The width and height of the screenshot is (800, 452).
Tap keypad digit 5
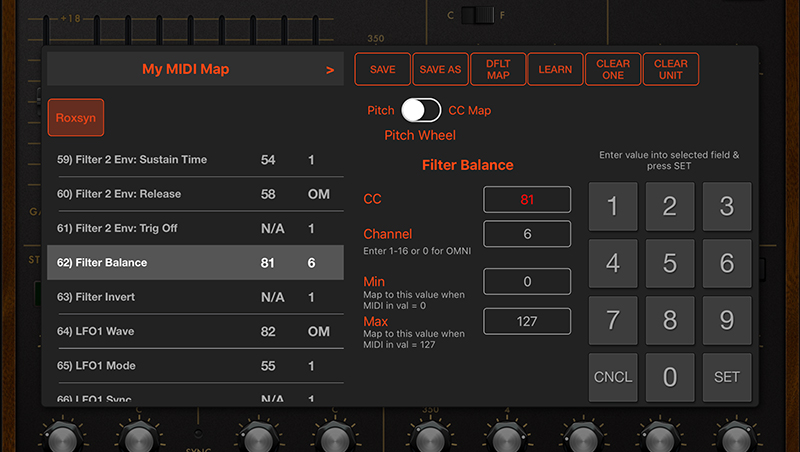[670, 264]
